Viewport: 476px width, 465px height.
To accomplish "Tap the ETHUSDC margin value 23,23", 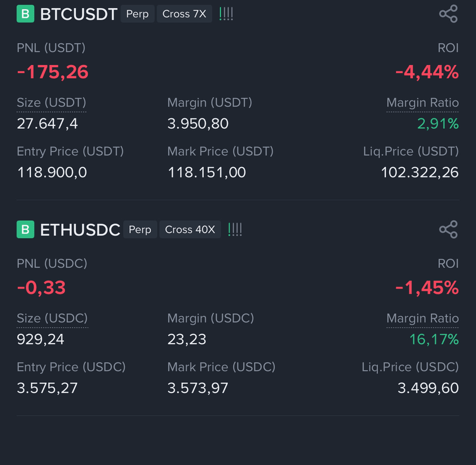I will [187, 339].
